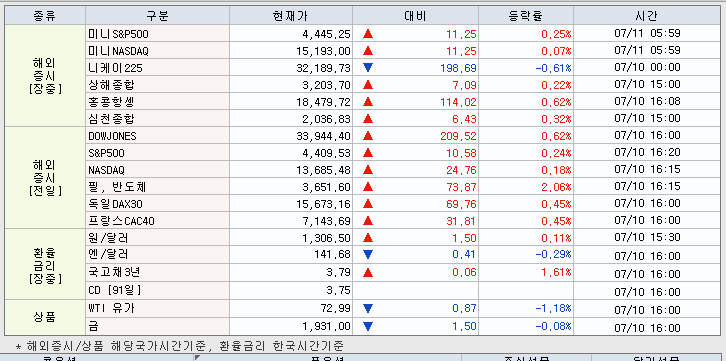Click the 해외증시 [전일] category cell
The image size is (726, 361).
point(45,177)
